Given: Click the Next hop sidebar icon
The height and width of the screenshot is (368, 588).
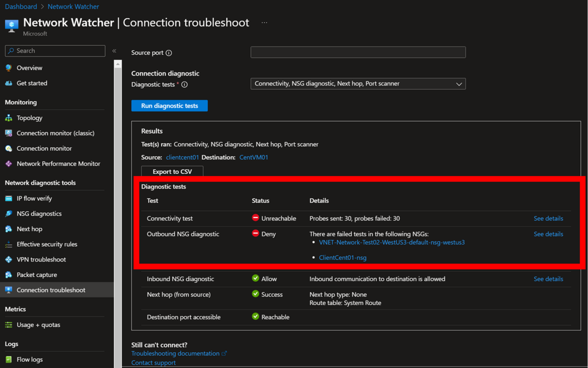Looking at the screenshot, I should [8, 229].
